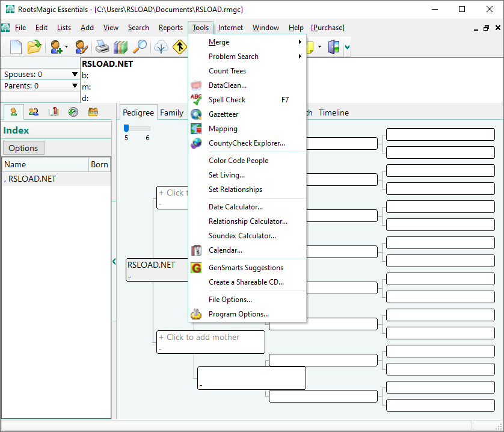Create a new file with the blank page icon

tap(16, 47)
